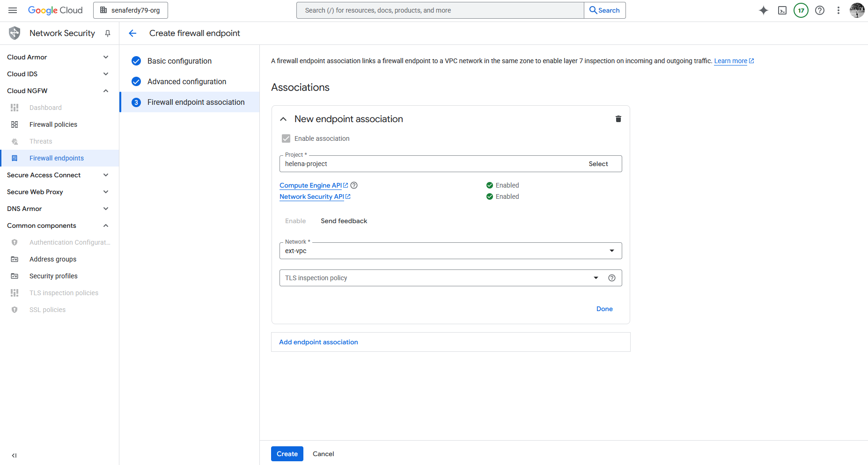Open the main navigation hamburger menu

(13, 10)
